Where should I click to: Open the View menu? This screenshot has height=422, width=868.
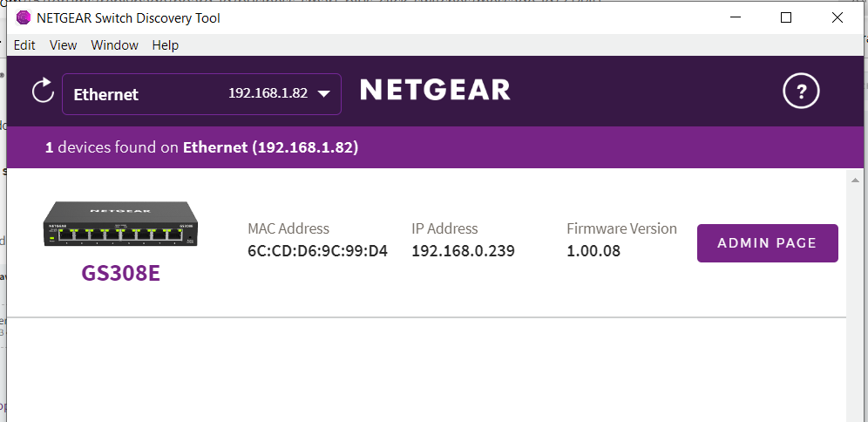(63, 45)
